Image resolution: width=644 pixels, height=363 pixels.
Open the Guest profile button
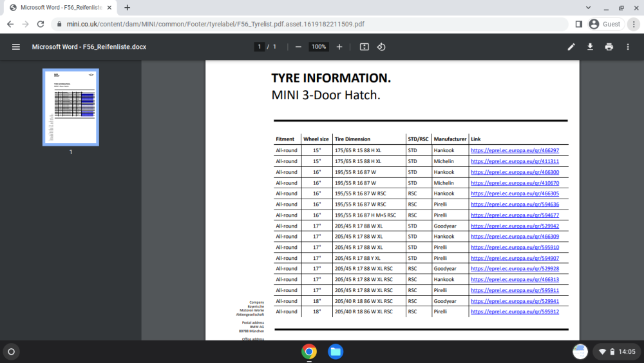[605, 25]
